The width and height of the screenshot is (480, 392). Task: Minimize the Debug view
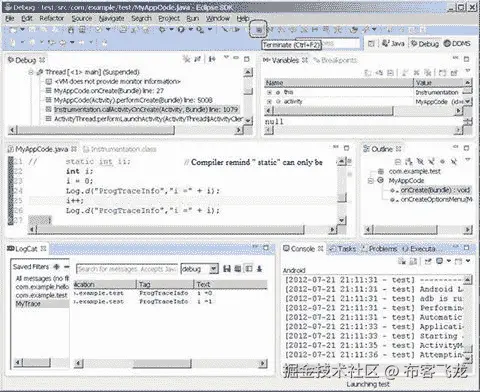click(x=236, y=58)
